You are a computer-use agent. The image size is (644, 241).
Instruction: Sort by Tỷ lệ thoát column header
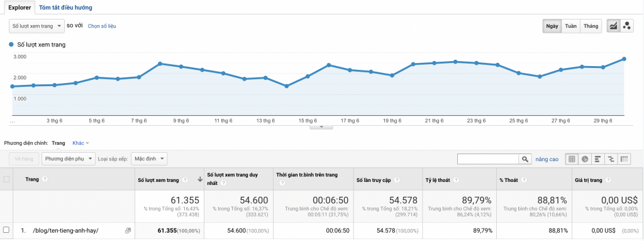point(438,180)
